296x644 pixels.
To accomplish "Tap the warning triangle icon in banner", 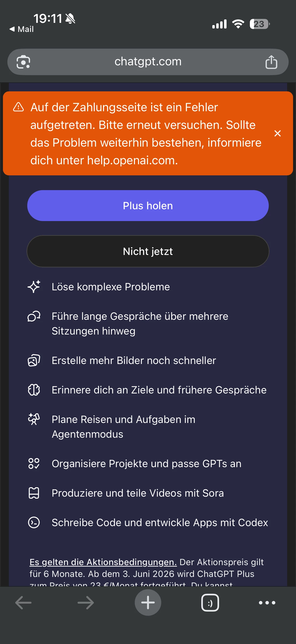I will coord(18,107).
